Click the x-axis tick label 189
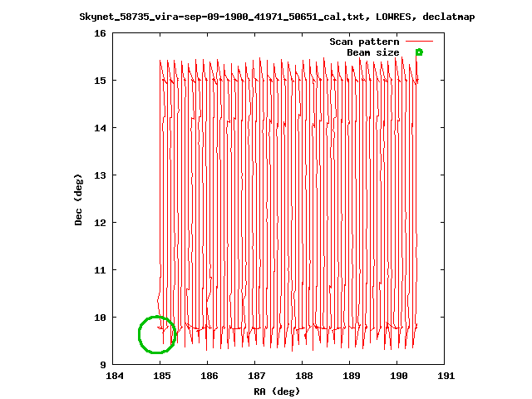The height and width of the screenshot is (399, 532). 351,376
